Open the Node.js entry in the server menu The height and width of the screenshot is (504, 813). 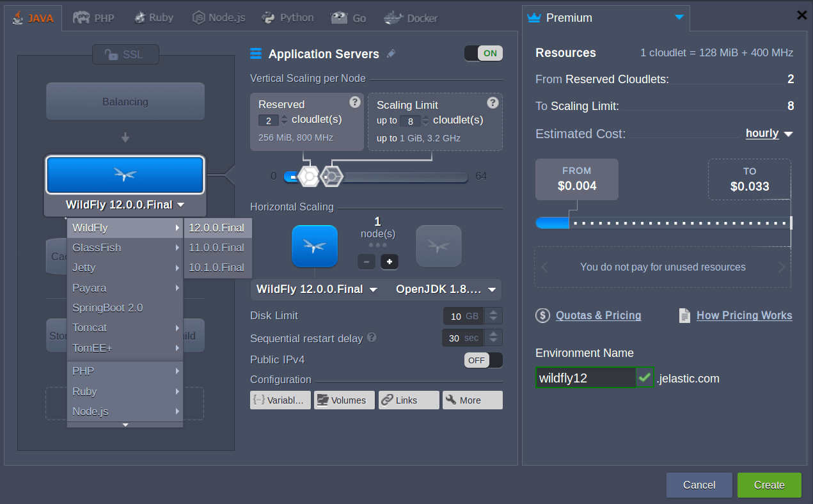click(x=125, y=411)
